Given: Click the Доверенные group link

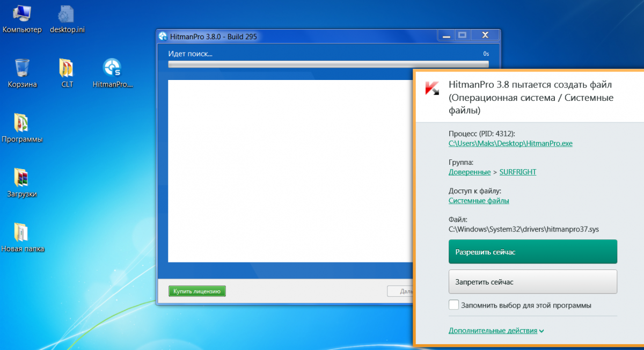Looking at the screenshot, I should (469, 172).
